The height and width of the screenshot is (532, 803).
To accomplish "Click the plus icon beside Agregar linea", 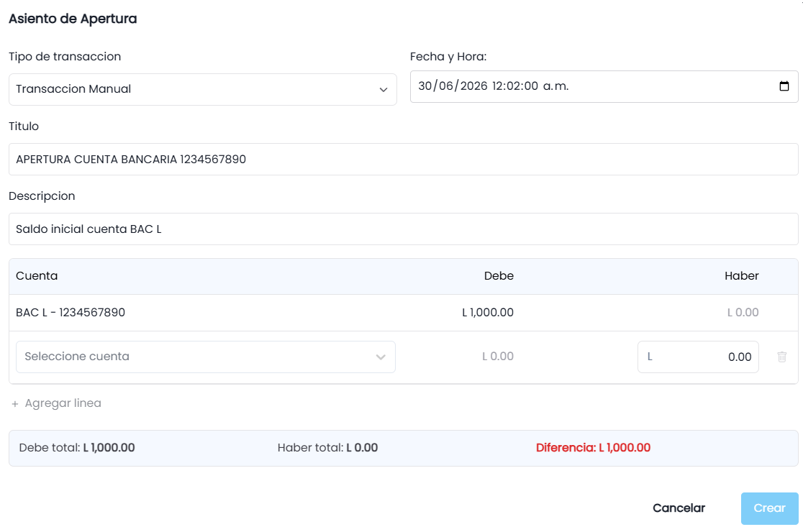I will click(15, 403).
